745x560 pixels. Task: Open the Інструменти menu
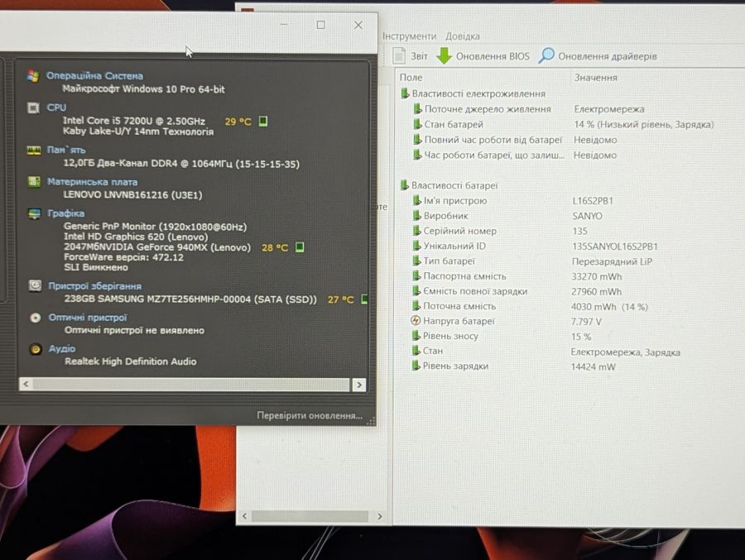point(409,36)
